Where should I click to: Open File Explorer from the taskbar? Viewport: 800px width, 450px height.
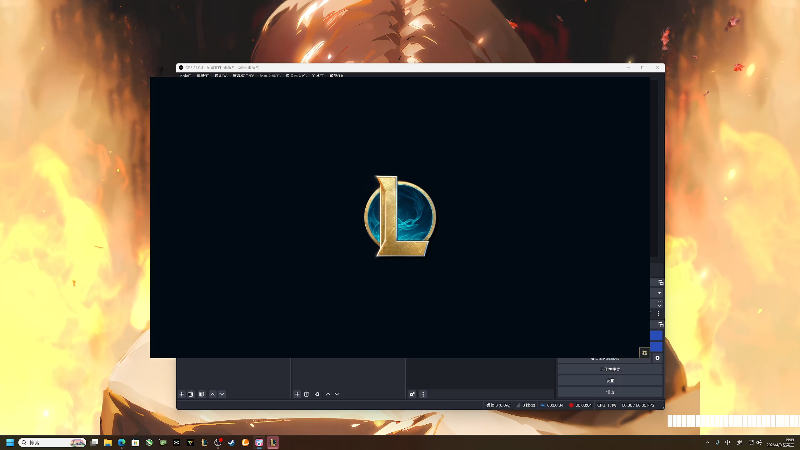pos(108,442)
